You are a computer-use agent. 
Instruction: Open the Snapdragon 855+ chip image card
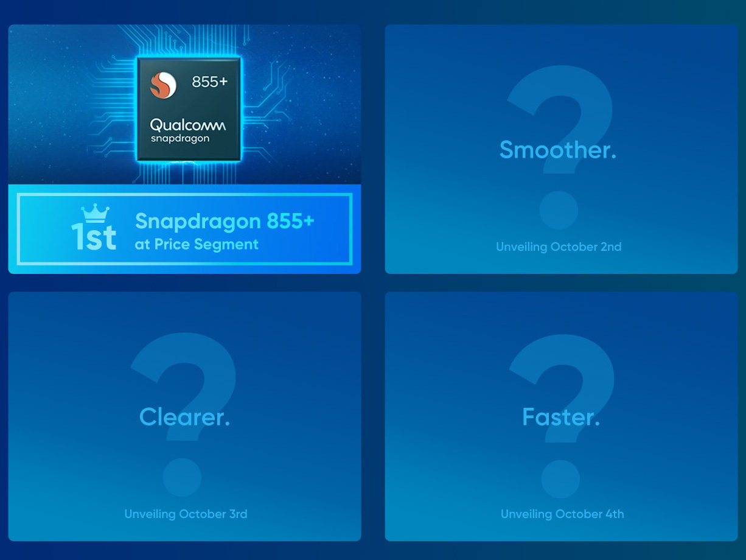(x=184, y=149)
